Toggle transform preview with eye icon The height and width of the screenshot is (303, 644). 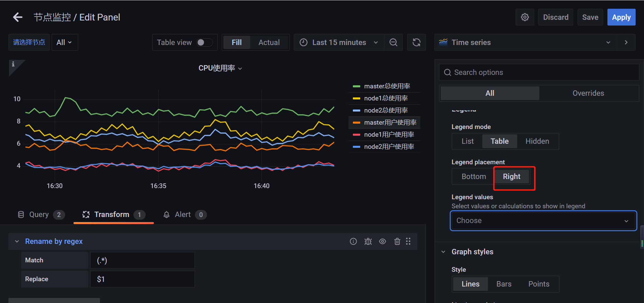tap(382, 241)
